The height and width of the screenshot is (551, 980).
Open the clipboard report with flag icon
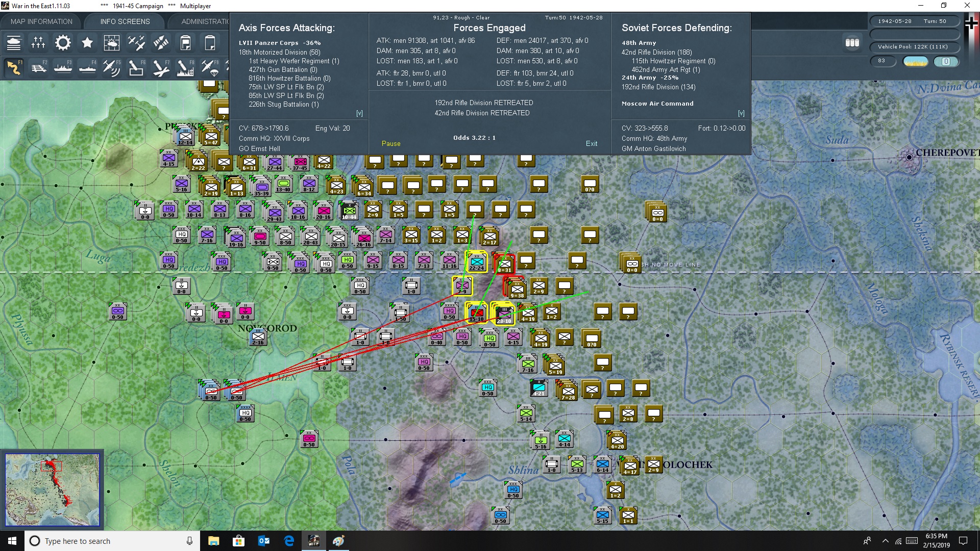(x=185, y=43)
